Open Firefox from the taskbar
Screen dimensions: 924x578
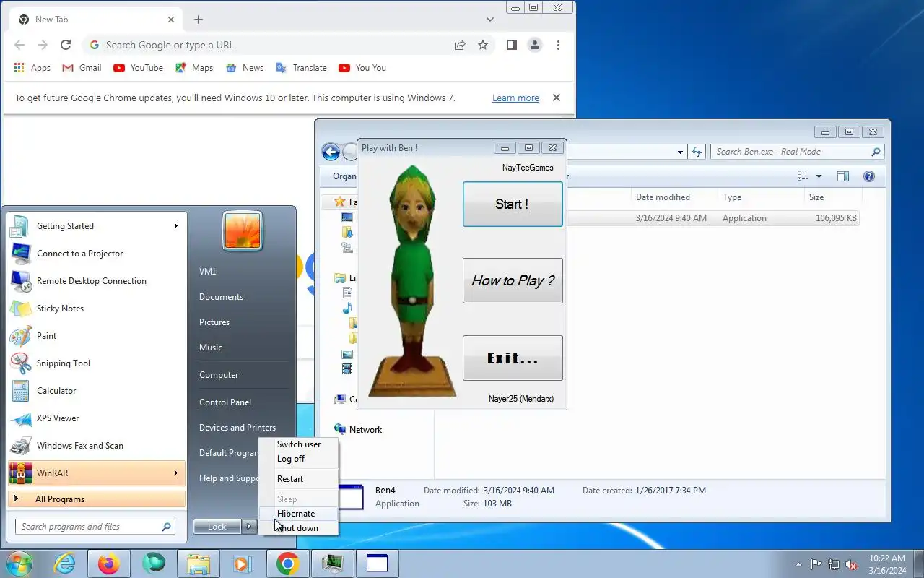click(x=109, y=564)
